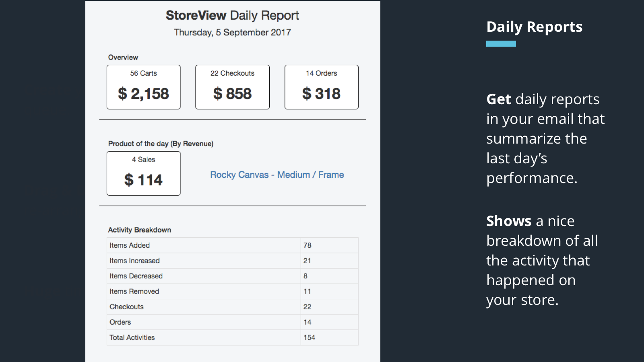Image resolution: width=644 pixels, height=362 pixels.
Task: Click the Daily Reports heading
Action: coord(535,27)
